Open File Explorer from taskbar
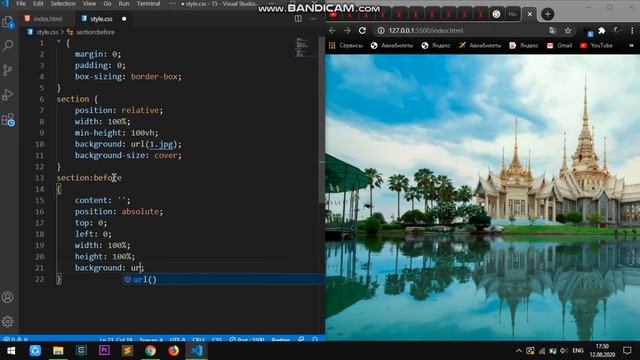 coord(58,351)
